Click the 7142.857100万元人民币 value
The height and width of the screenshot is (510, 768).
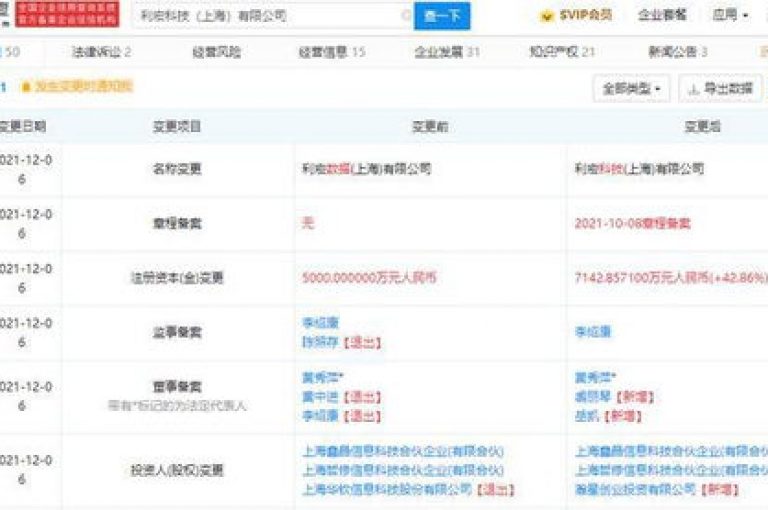tap(642, 278)
